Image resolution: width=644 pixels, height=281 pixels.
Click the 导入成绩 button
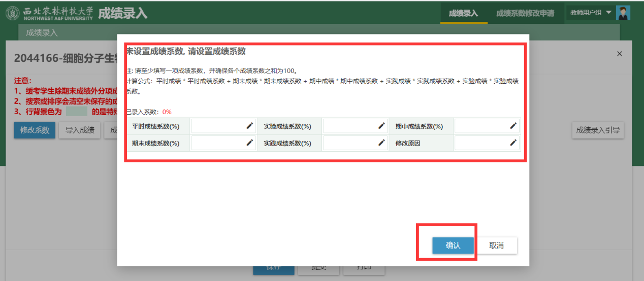tap(80, 130)
